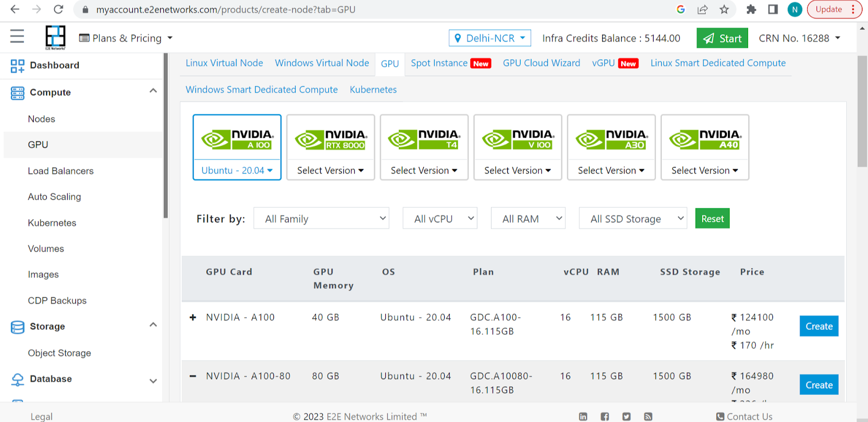The width and height of the screenshot is (868, 422).
Task: Collapse the NVIDIA A100-80 row
Action: click(x=193, y=376)
